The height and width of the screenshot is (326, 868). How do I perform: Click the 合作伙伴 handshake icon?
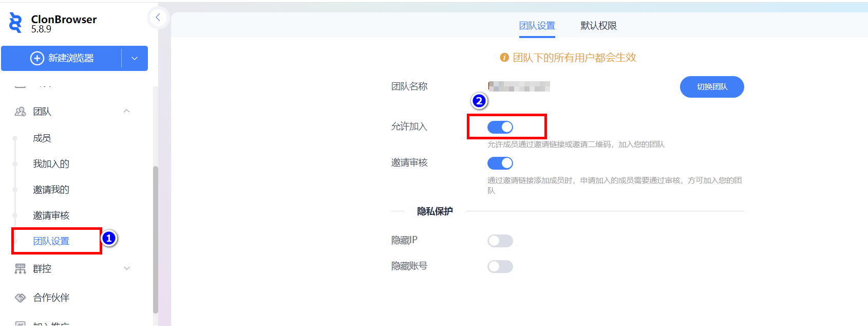coord(20,298)
